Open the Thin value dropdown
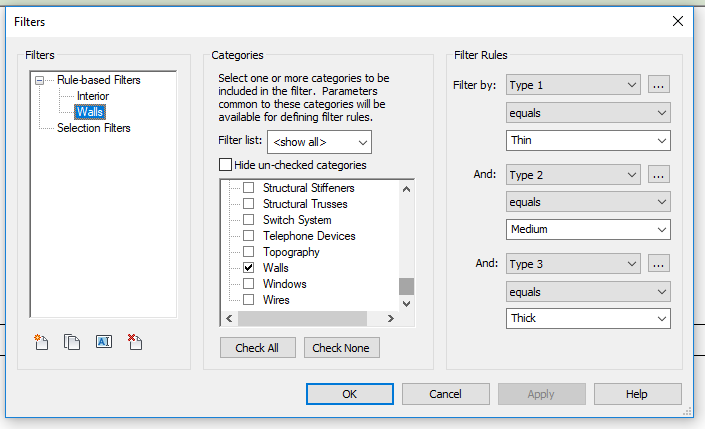The height and width of the screenshot is (429, 705). (588, 141)
